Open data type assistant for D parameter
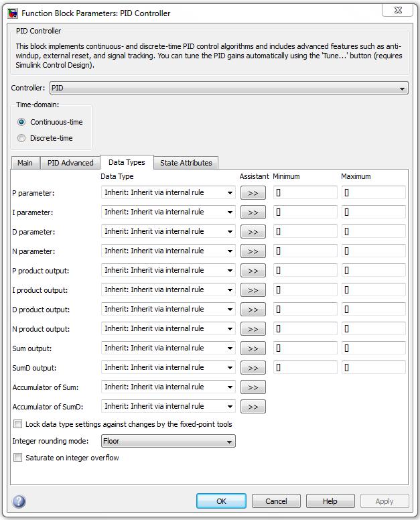 [253, 232]
